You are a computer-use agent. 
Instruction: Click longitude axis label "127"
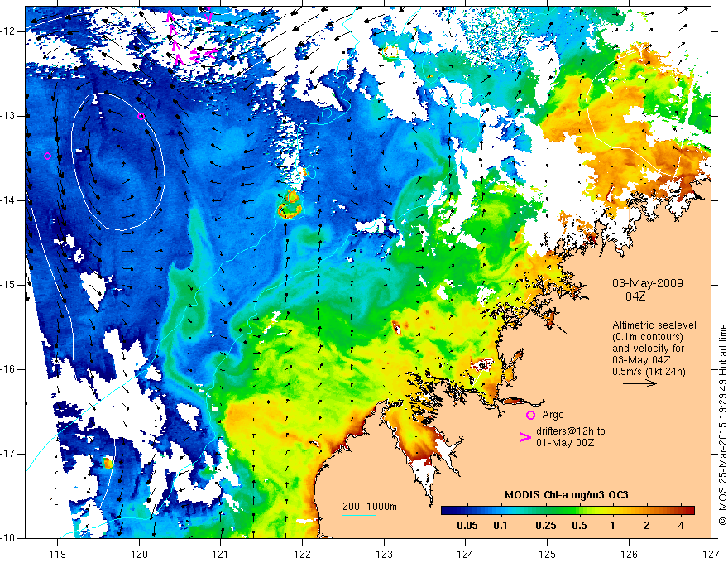pyautogui.click(x=711, y=554)
